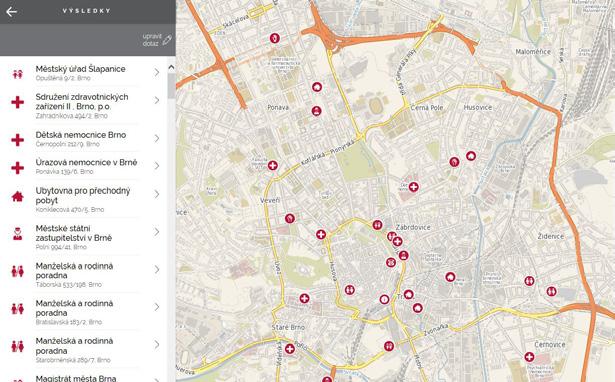Expand chevron for Sdružení zdravotnických zařízení II

pyautogui.click(x=156, y=100)
